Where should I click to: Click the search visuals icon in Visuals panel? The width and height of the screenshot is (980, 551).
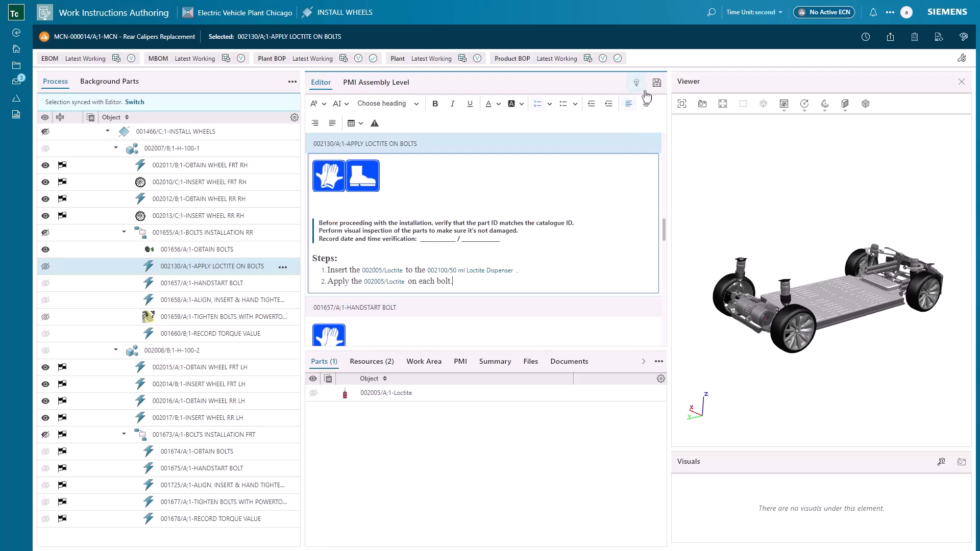941,462
